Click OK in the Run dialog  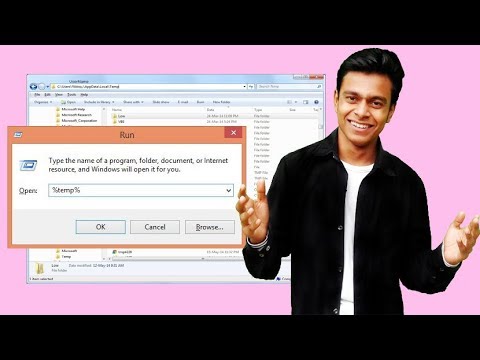click(x=101, y=227)
